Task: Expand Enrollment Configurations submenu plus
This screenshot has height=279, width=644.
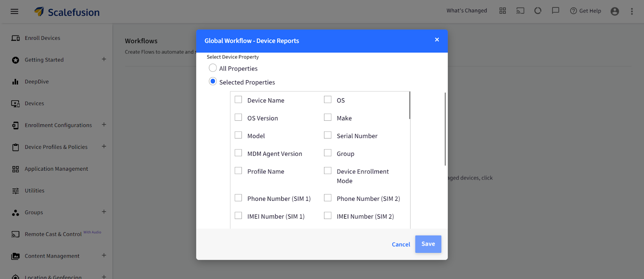Action: [x=104, y=124]
